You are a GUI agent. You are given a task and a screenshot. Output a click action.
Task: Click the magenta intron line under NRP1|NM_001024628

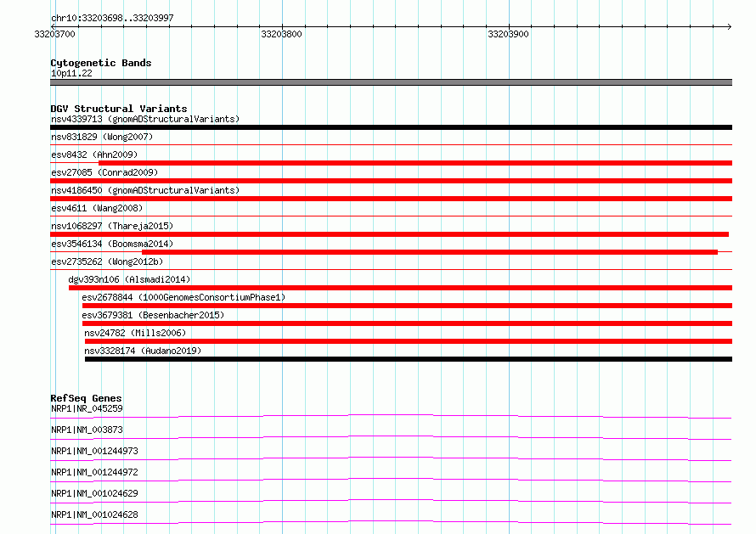click(391, 522)
